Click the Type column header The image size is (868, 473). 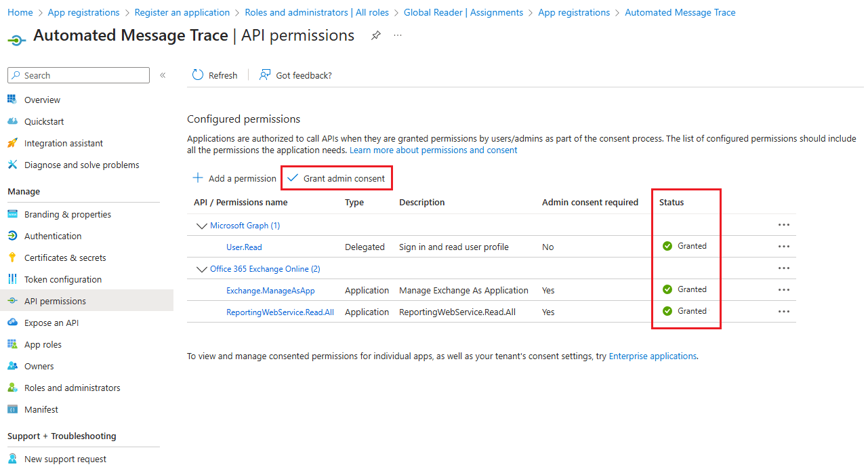354,202
